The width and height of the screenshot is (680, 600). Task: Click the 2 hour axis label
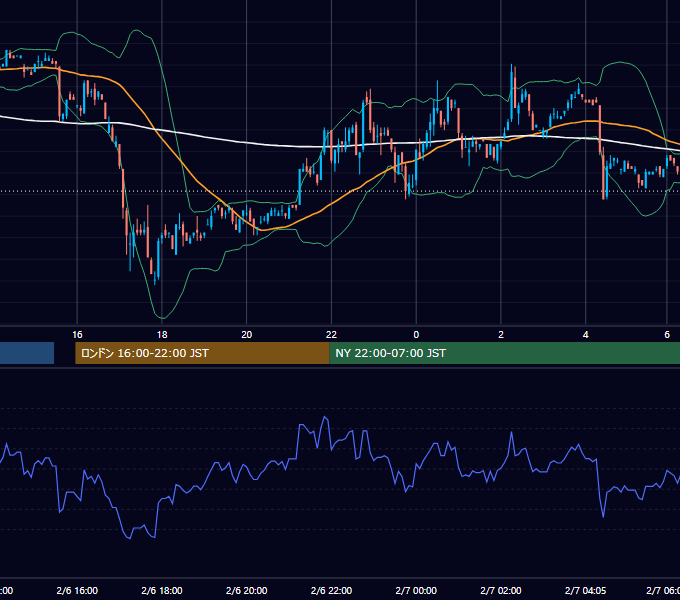(x=501, y=335)
